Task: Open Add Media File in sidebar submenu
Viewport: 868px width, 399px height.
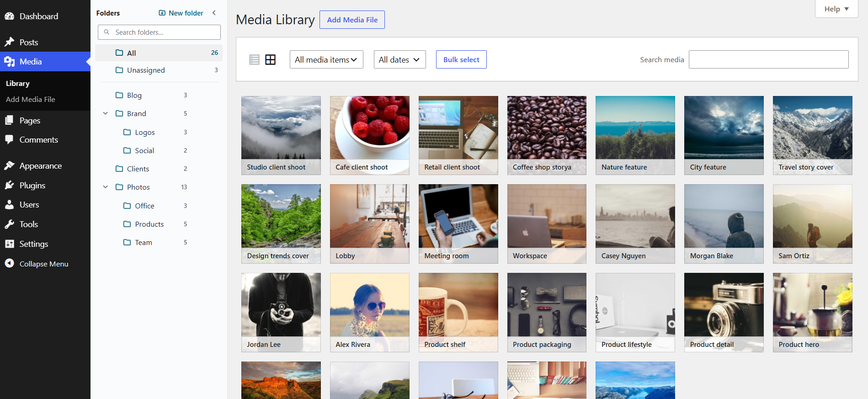Action: (31, 99)
